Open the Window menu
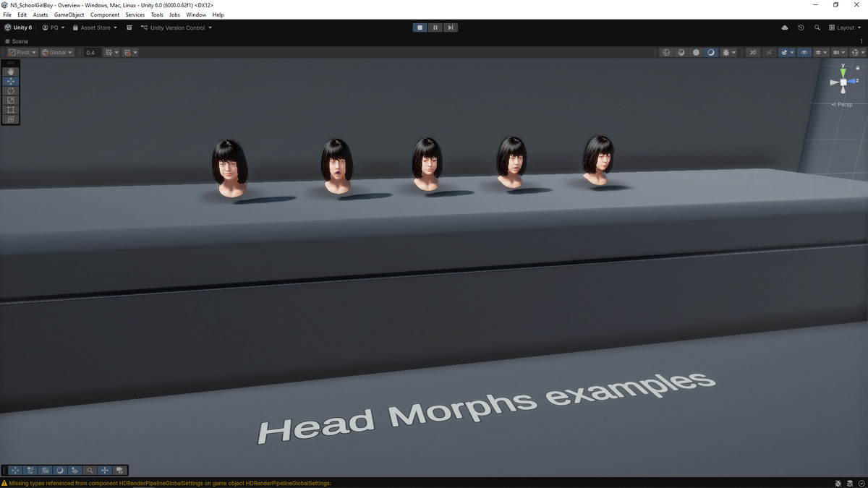 [x=196, y=14]
